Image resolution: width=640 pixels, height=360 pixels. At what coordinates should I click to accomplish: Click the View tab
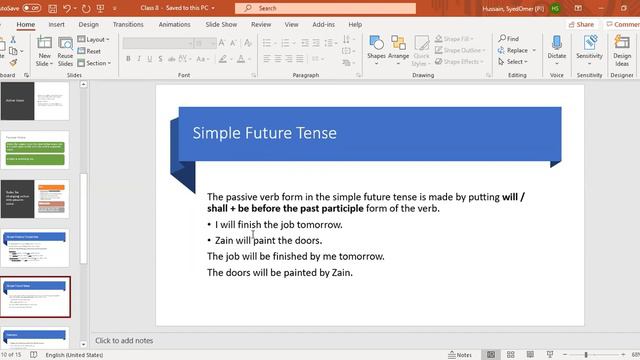291,24
